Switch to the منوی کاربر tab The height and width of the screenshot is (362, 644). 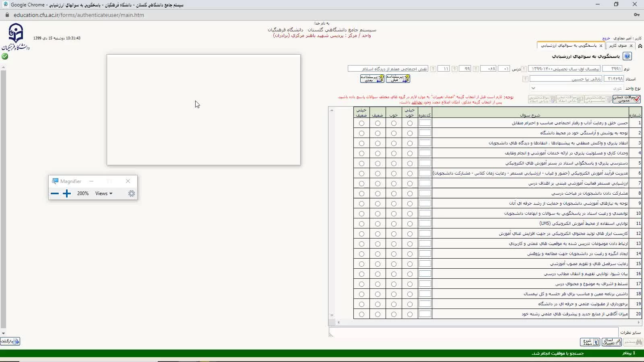point(618,46)
